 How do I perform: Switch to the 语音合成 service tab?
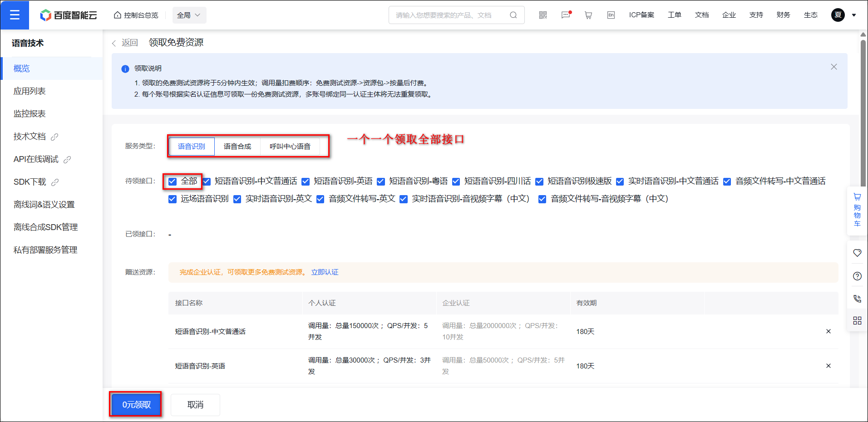tap(237, 147)
